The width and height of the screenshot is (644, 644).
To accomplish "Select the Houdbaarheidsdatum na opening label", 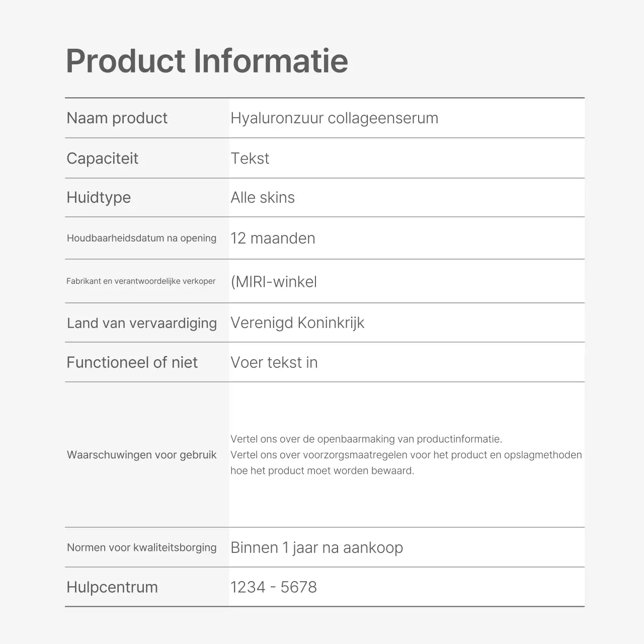I will (141, 238).
